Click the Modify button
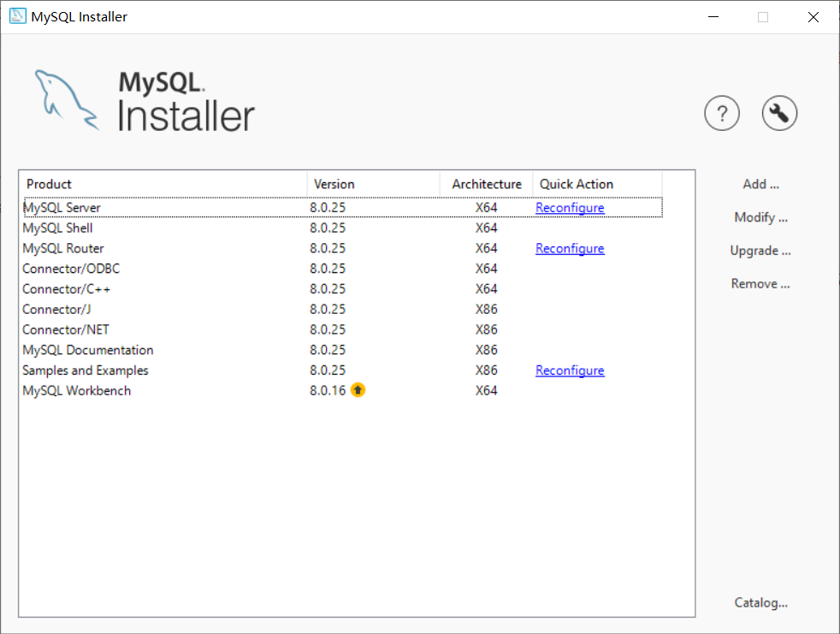840x634 pixels. point(760,216)
